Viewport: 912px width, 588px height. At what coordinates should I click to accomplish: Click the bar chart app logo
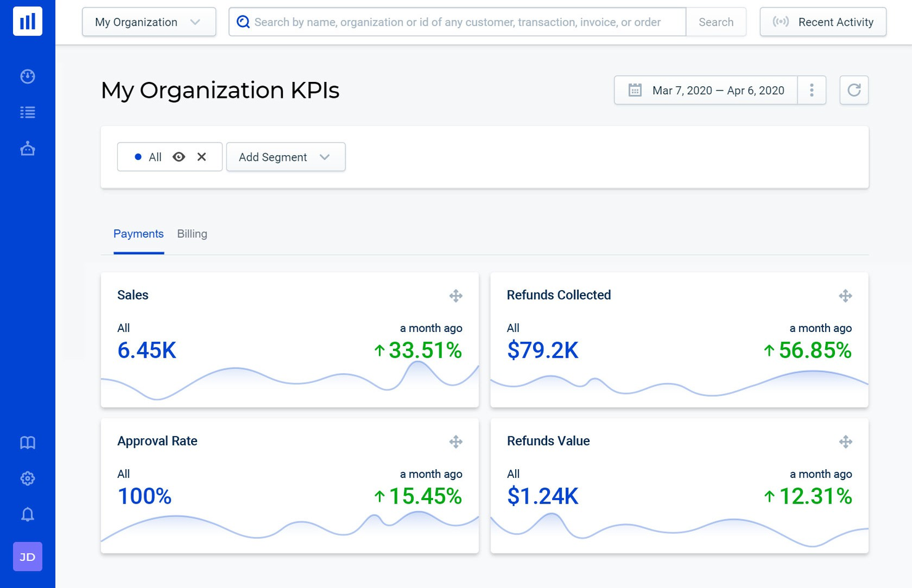click(27, 21)
